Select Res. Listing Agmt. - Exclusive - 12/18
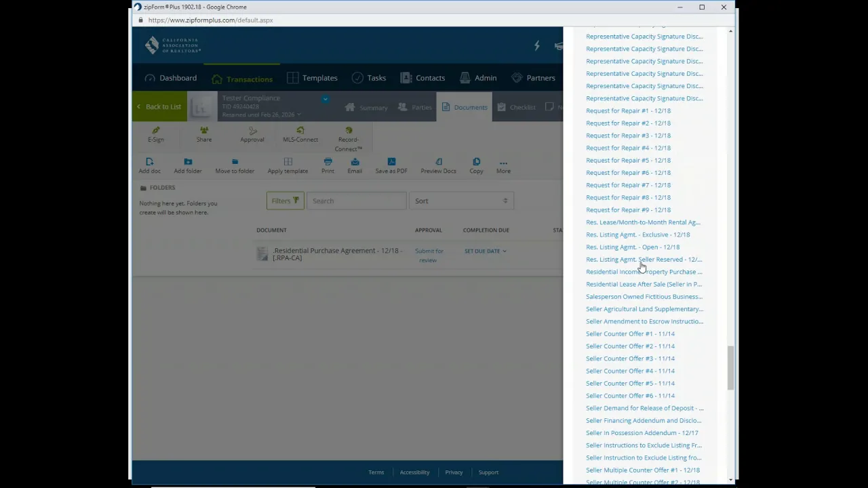The height and width of the screenshot is (488, 868). pyautogui.click(x=637, y=235)
